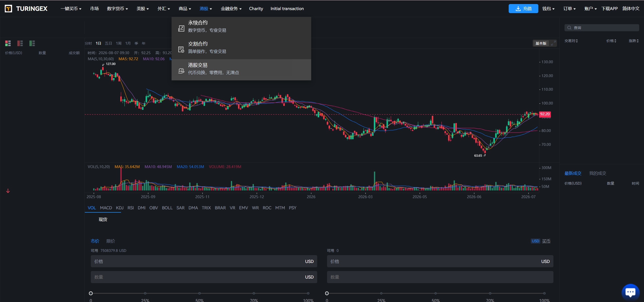Select the red sell-only order book icon
Image resolution: width=644 pixels, height=302 pixels.
click(x=20, y=43)
